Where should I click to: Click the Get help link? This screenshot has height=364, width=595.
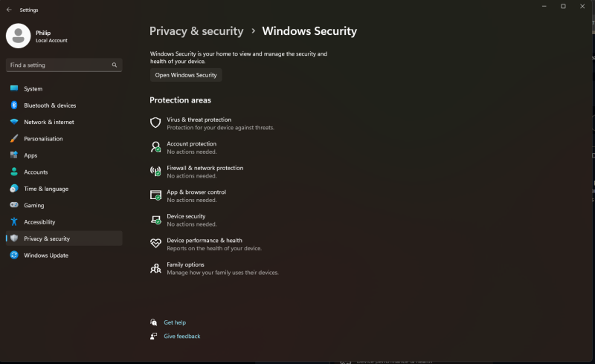(175, 322)
